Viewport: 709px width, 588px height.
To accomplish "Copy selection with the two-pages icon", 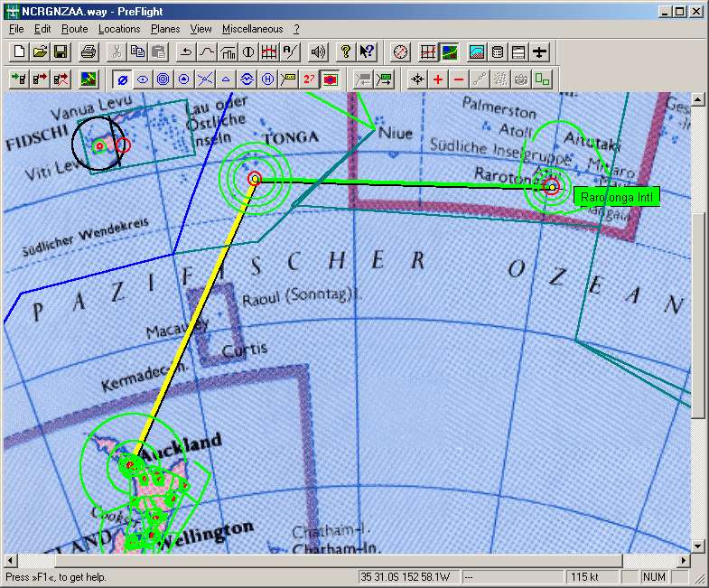I will pos(137,52).
